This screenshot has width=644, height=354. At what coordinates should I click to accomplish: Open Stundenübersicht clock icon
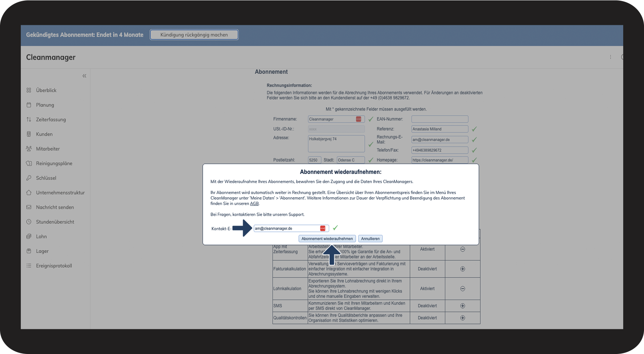(x=29, y=222)
